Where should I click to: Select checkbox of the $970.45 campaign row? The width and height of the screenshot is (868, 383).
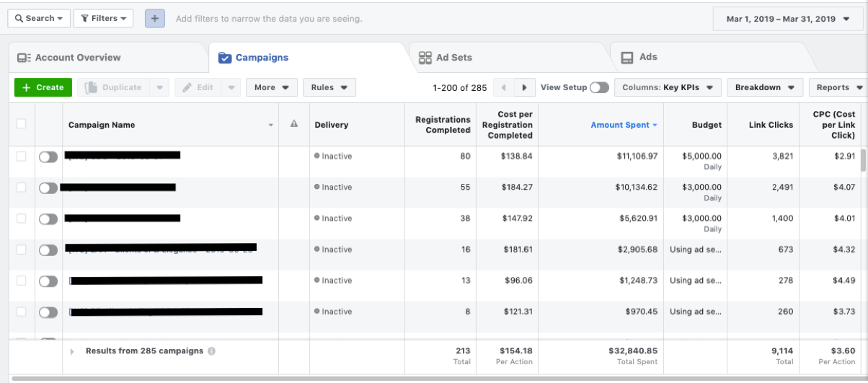tap(21, 311)
